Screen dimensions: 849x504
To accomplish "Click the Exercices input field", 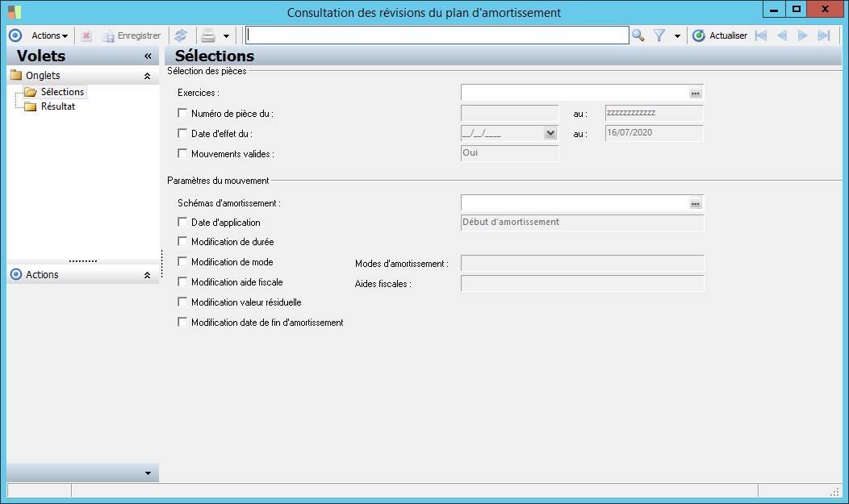I will [575, 93].
